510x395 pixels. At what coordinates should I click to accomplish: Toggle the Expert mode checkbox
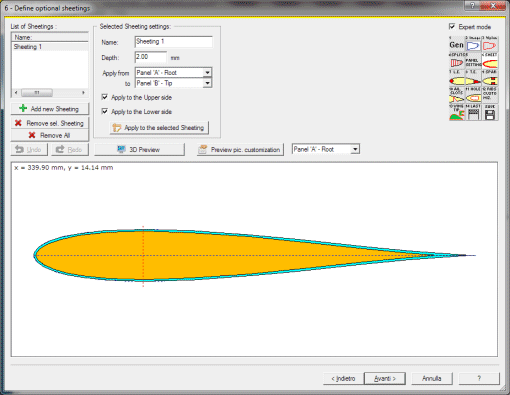point(452,26)
